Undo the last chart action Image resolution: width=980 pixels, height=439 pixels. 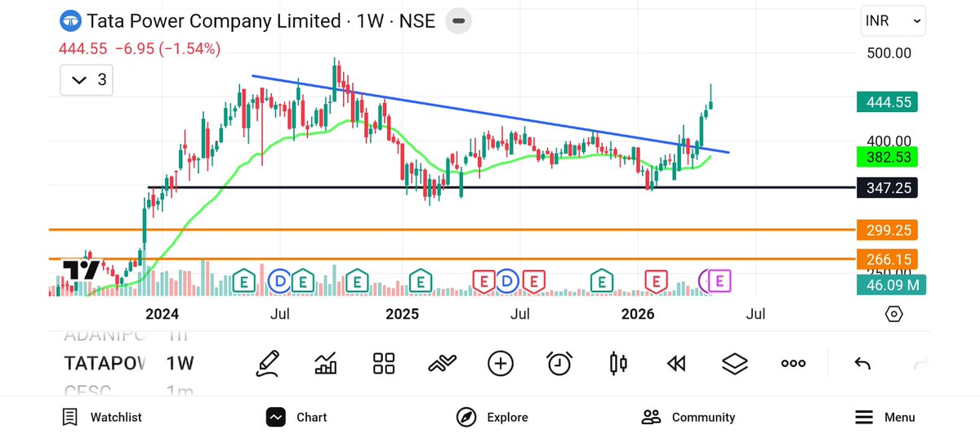tap(862, 364)
